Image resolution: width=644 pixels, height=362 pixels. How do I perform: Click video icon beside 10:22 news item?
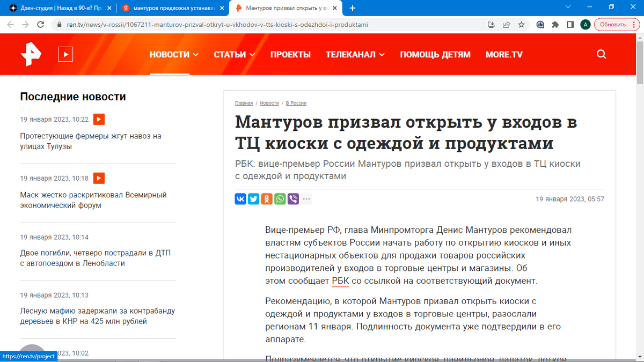click(99, 119)
